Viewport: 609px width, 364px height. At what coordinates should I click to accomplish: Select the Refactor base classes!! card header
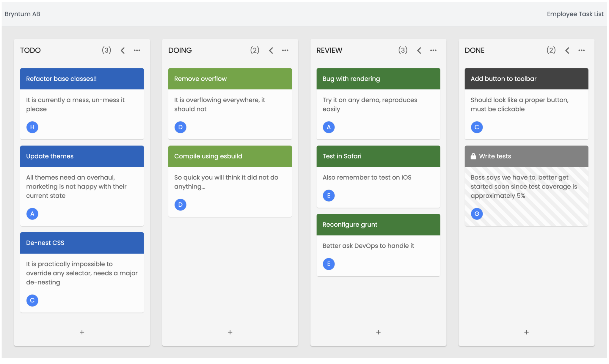click(x=82, y=79)
